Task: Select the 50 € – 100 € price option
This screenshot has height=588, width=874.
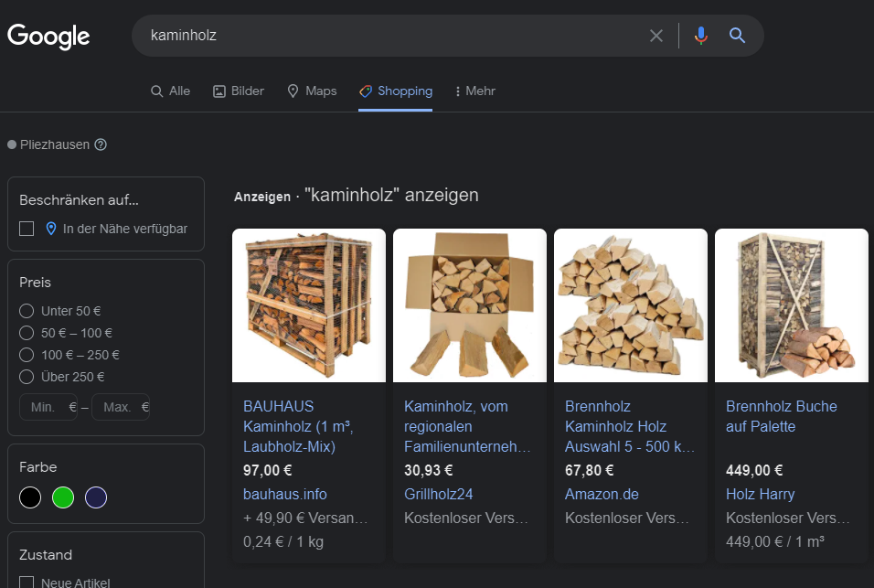Action: click(x=27, y=333)
